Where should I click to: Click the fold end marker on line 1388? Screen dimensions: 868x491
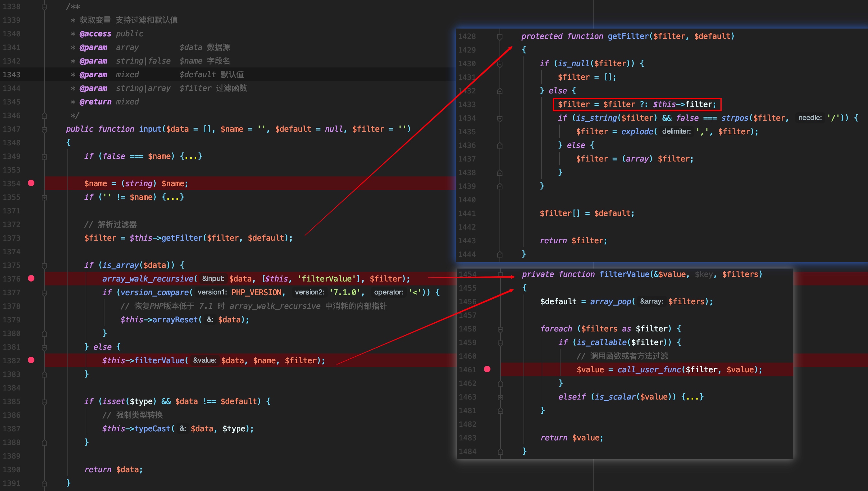click(x=44, y=442)
